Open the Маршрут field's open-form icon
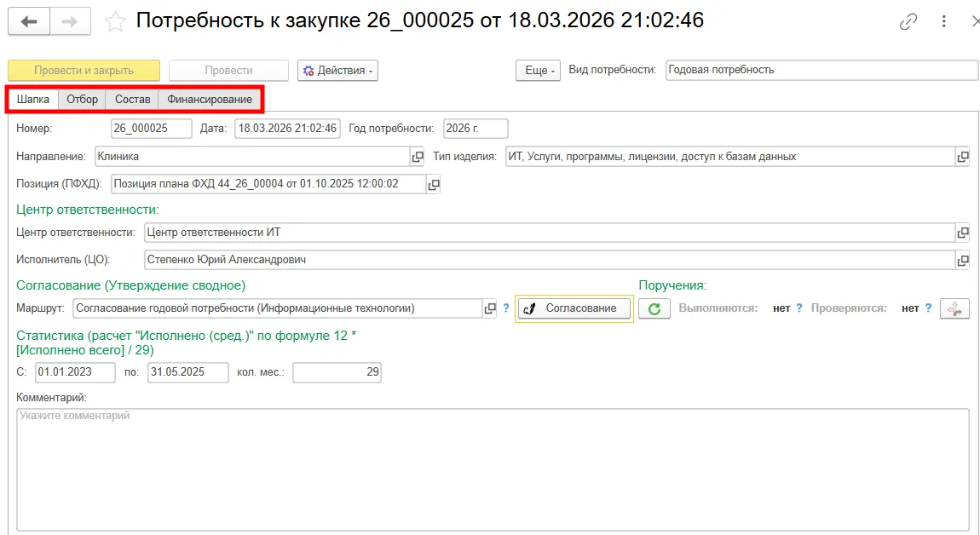Image resolution: width=980 pixels, height=535 pixels. click(x=490, y=308)
